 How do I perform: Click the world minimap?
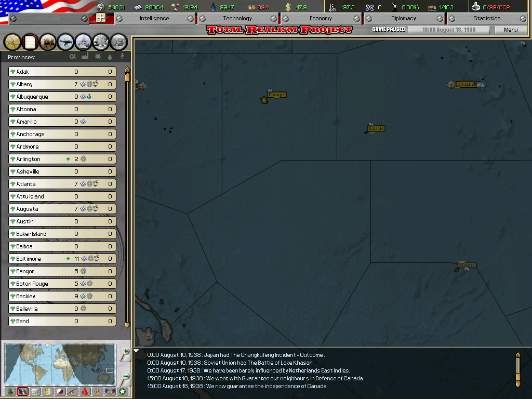click(59, 363)
